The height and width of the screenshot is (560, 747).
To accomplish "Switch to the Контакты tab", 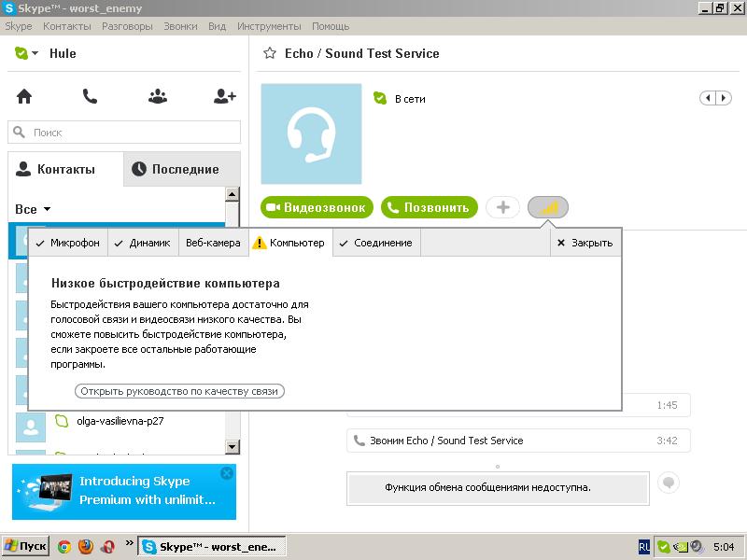I will (x=65, y=169).
